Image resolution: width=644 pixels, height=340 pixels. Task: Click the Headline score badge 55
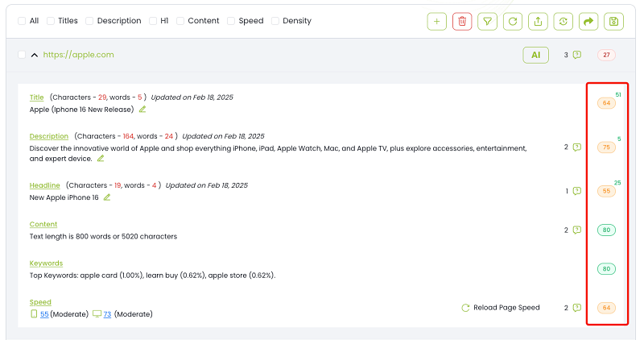[x=606, y=191]
